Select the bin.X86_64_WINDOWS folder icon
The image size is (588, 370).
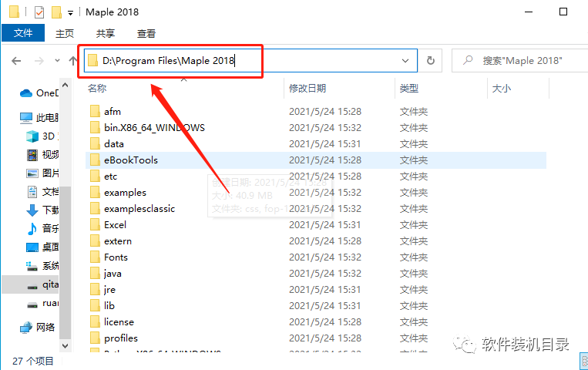click(x=95, y=128)
